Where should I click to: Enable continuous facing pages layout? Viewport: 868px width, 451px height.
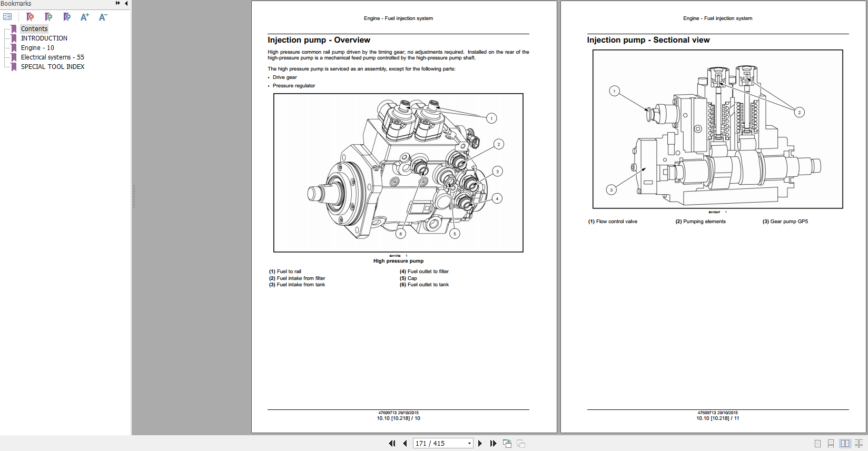tap(859, 444)
